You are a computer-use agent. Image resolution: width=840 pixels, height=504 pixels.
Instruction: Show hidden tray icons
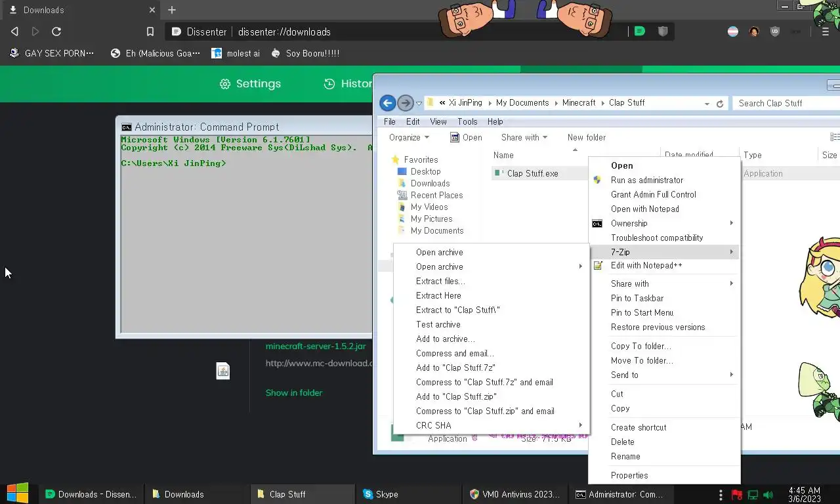[721, 494]
